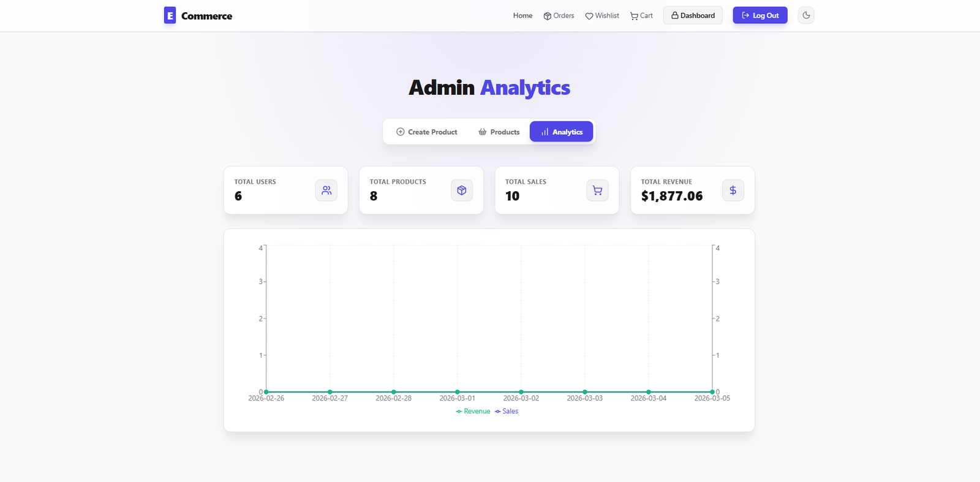Open the Orders page in navbar
The height and width of the screenshot is (482, 980).
coord(559,16)
